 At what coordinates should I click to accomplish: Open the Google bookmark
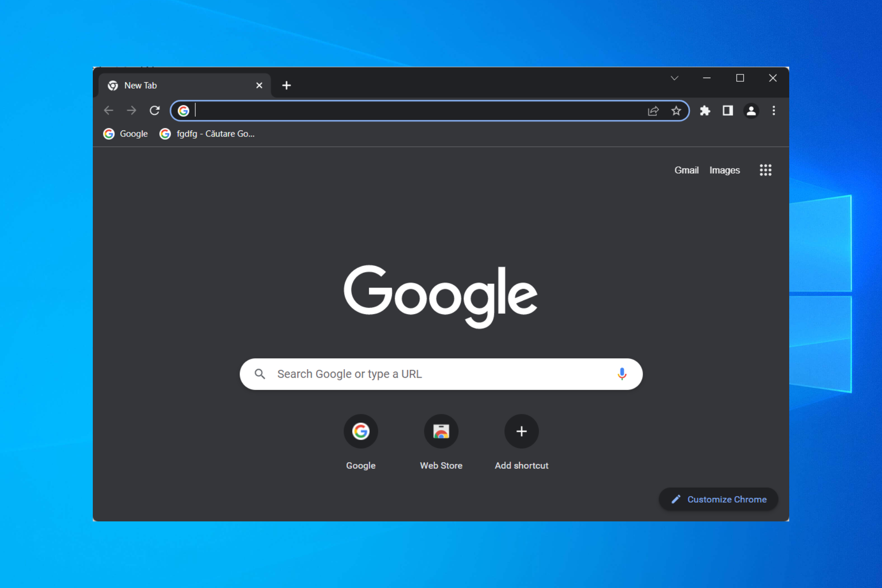(x=125, y=134)
